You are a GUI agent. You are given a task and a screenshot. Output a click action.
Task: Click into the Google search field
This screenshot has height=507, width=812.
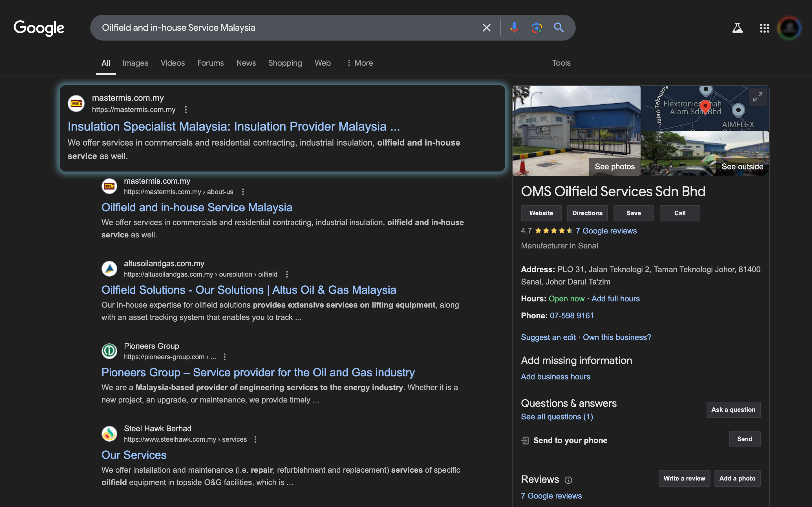(285, 28)
